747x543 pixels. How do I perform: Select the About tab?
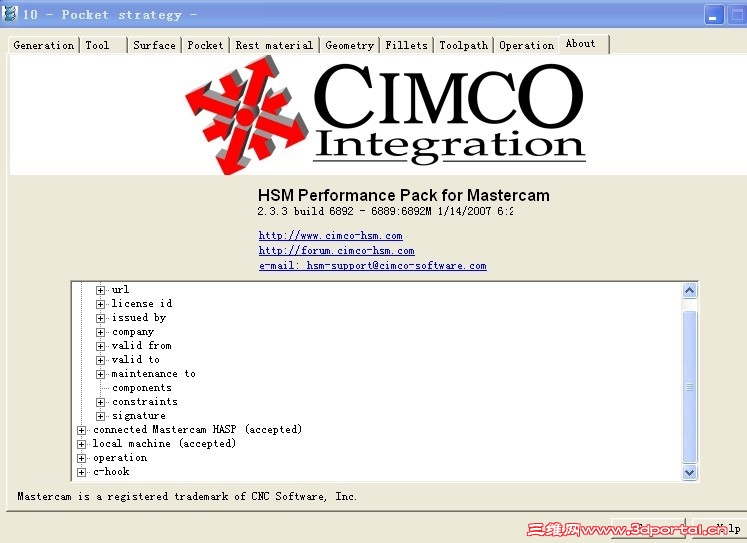[584, 44]
